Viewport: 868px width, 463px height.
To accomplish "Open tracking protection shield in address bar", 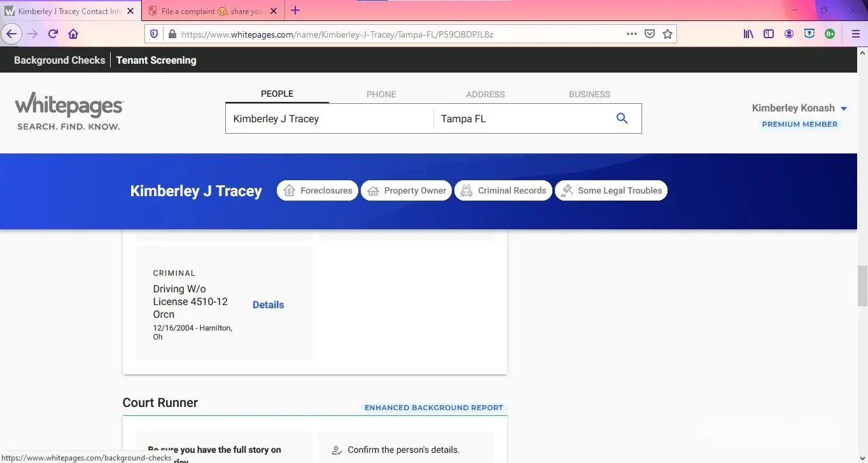I will (154, 34).
